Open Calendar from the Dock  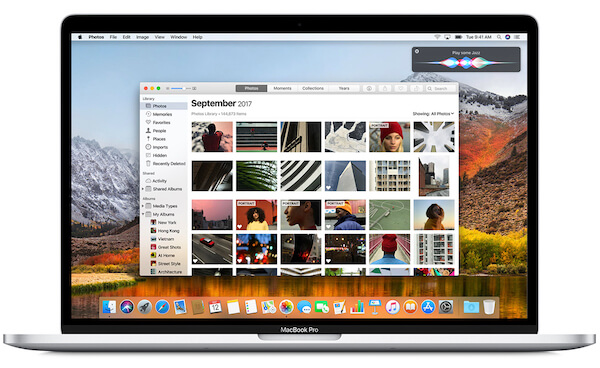tap(215, 307)
